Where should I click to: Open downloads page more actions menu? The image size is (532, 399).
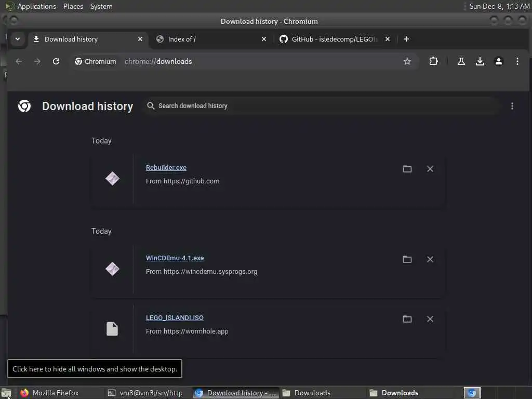(x=512, y=106)
